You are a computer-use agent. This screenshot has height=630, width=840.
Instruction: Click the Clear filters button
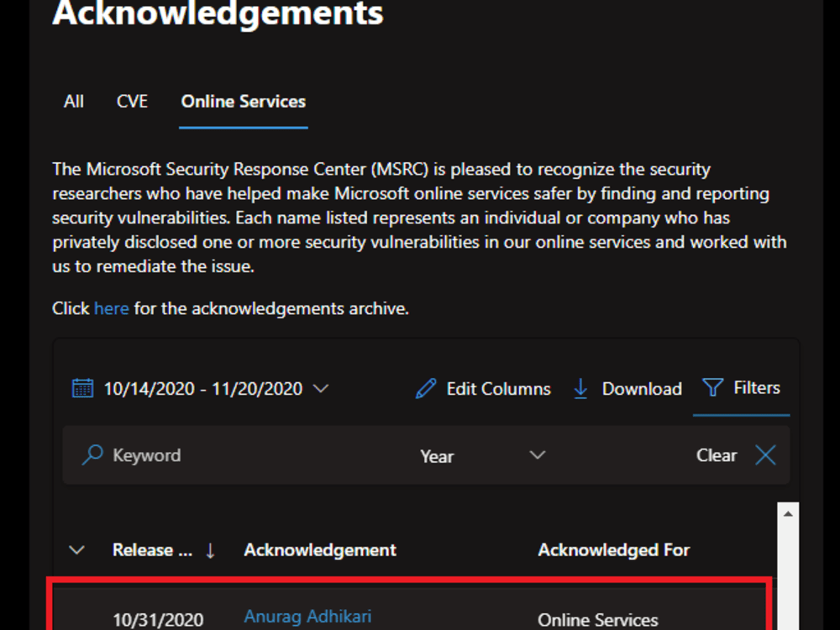pos(717,455)
